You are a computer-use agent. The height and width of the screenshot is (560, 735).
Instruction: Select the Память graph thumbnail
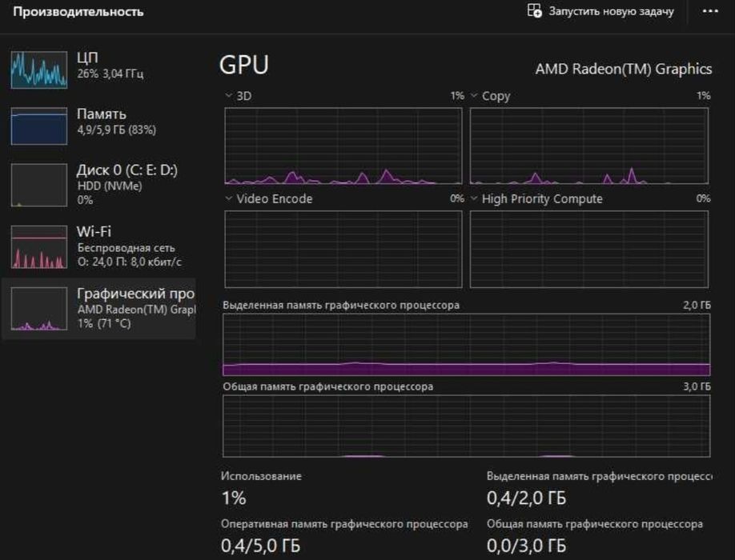(39, 126)
